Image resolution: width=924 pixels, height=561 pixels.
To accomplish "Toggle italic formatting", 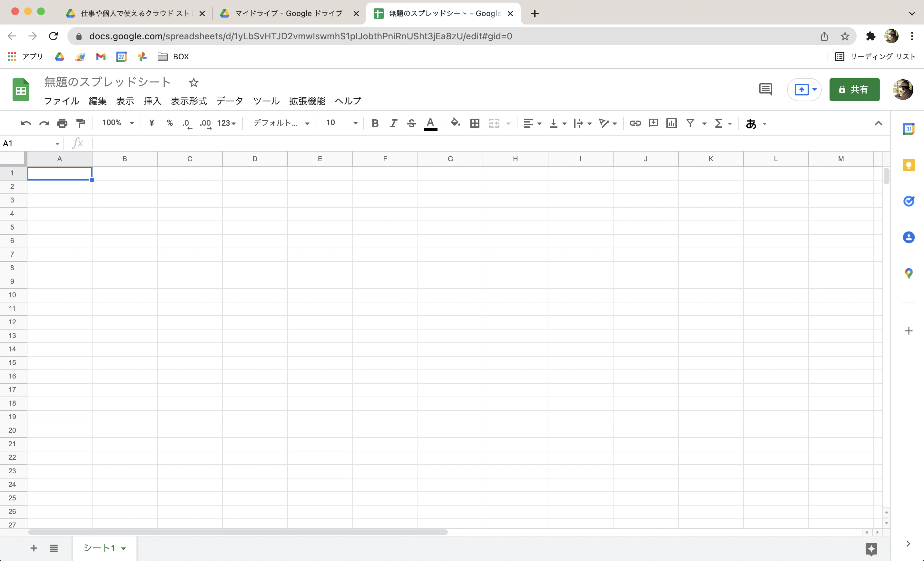I will coord(393,123).
